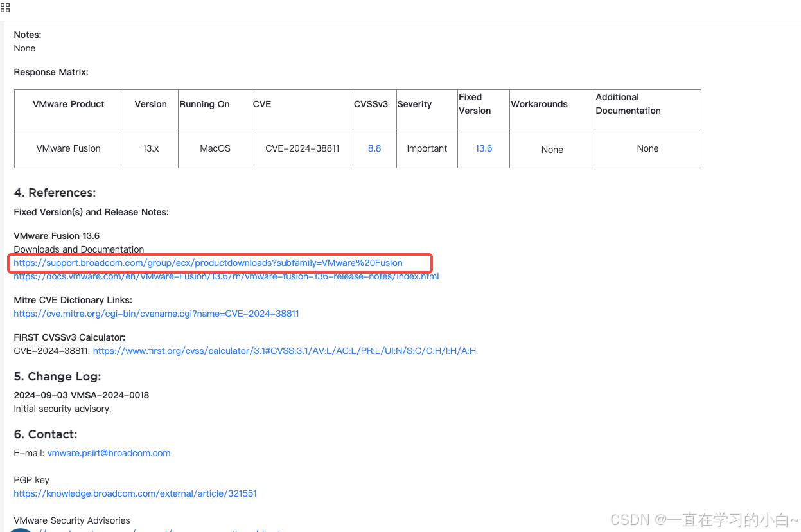Click the grid icon at top-left corner

pyautogui.click(x=5, y=8)
